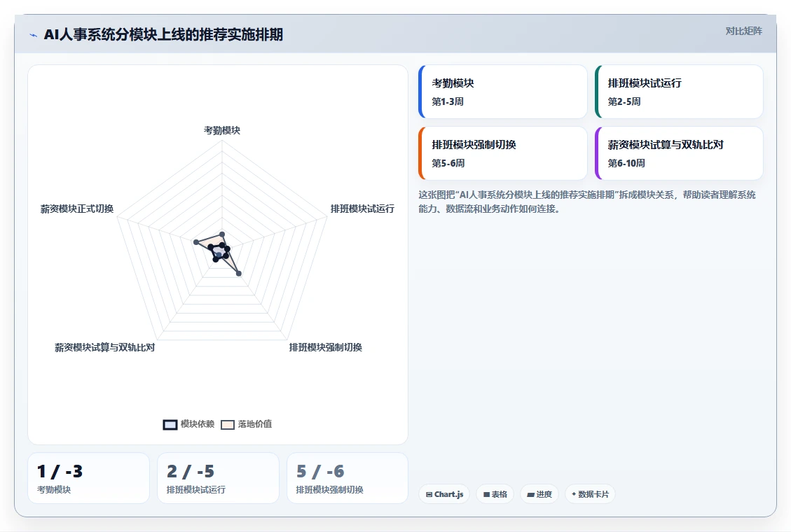The image size is (791, 532).
Task: Click the 对比矩阵 label in header
Action: pos(743,31)
